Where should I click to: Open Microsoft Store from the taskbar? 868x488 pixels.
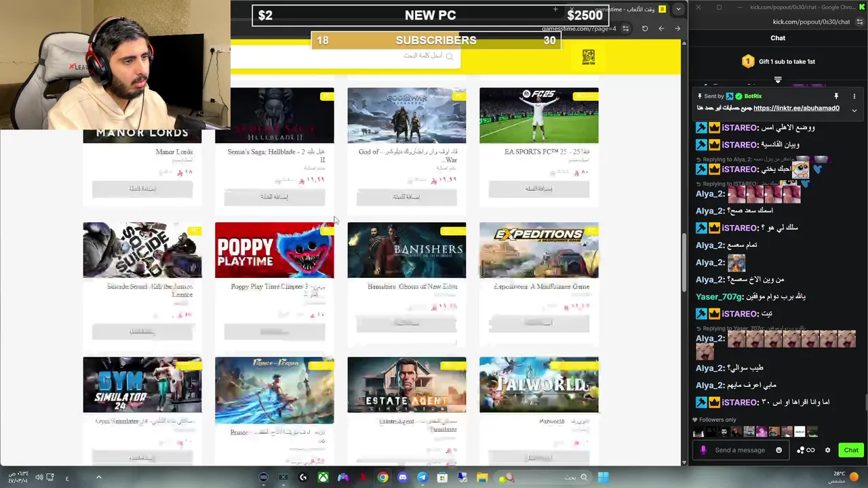click(442, 477)
